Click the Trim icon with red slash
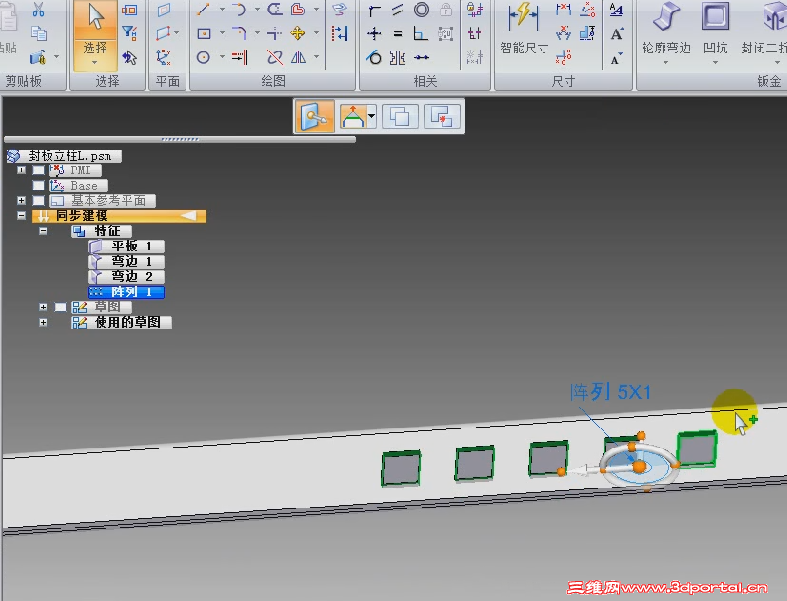Viewport: 787px width, 601px height. pyautogui.click(x=275, y=57)
